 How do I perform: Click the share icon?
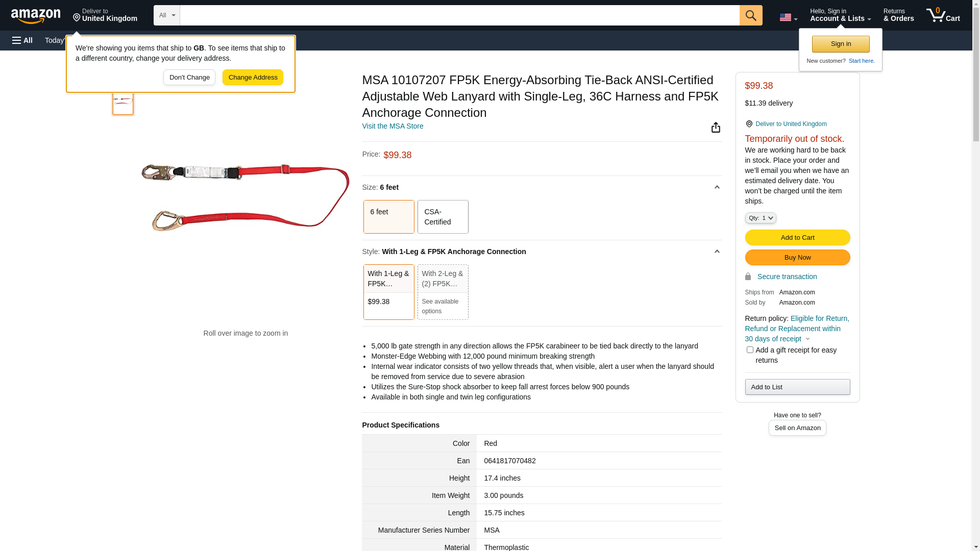click(716, 128)
